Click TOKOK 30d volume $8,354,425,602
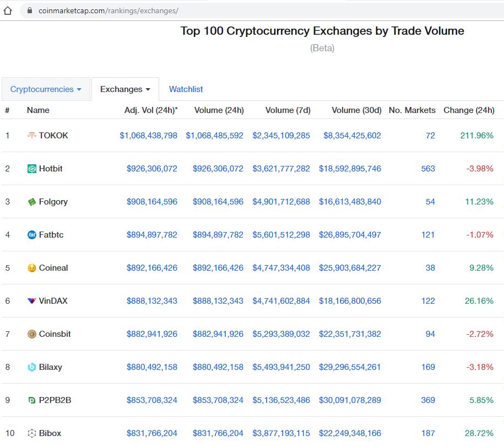 point(352,136)
